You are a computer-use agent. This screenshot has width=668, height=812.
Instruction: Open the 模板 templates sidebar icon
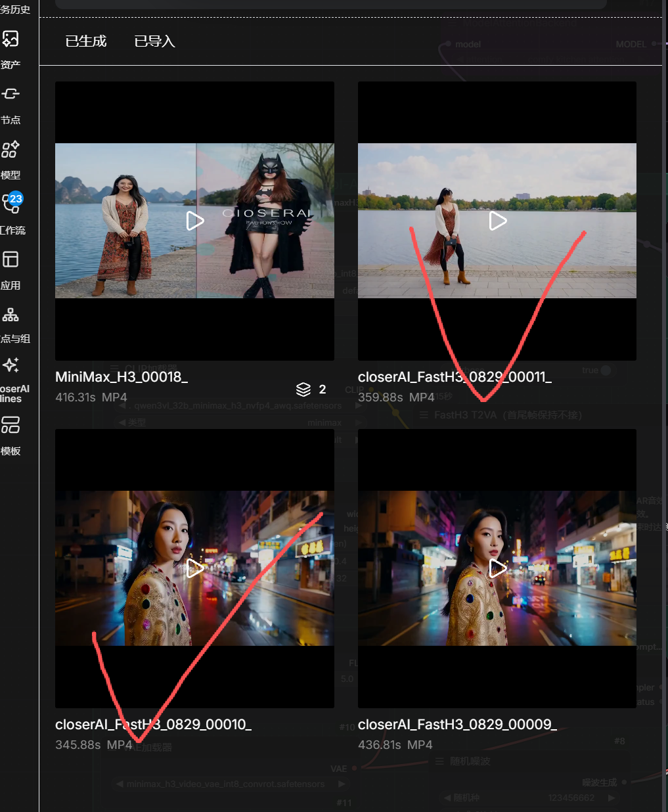(x=11, y=425)
